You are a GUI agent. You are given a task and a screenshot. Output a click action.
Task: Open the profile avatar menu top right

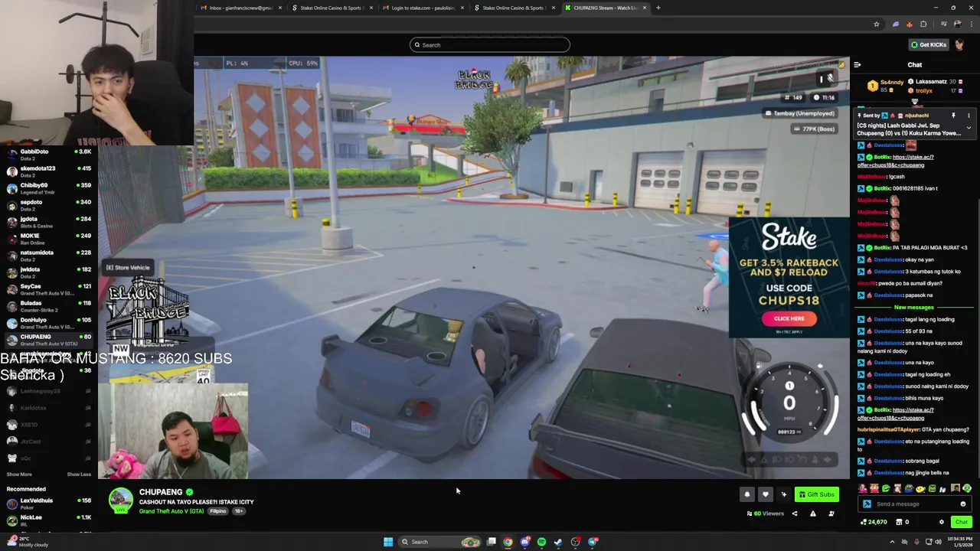pos(959,44)
